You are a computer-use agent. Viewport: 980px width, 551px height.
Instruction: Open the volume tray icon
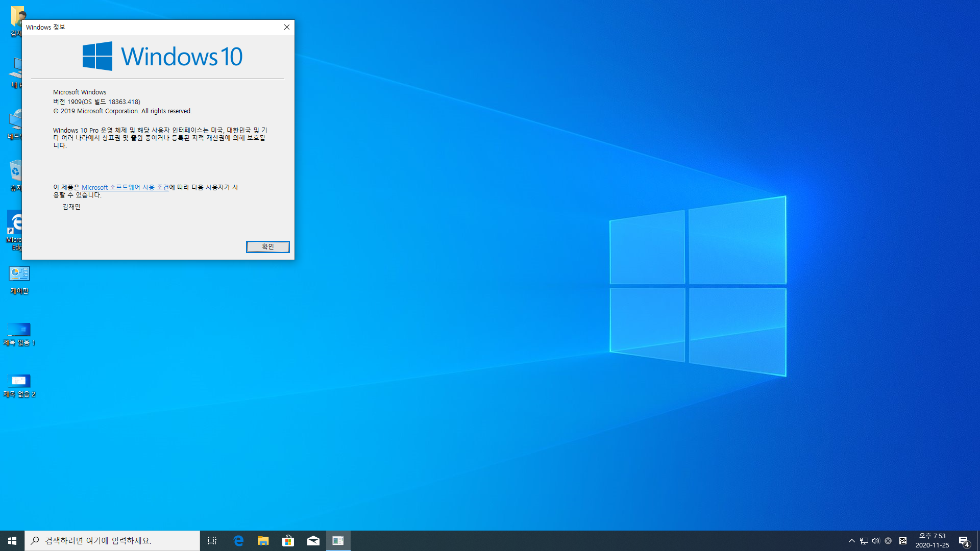[876, 541]
